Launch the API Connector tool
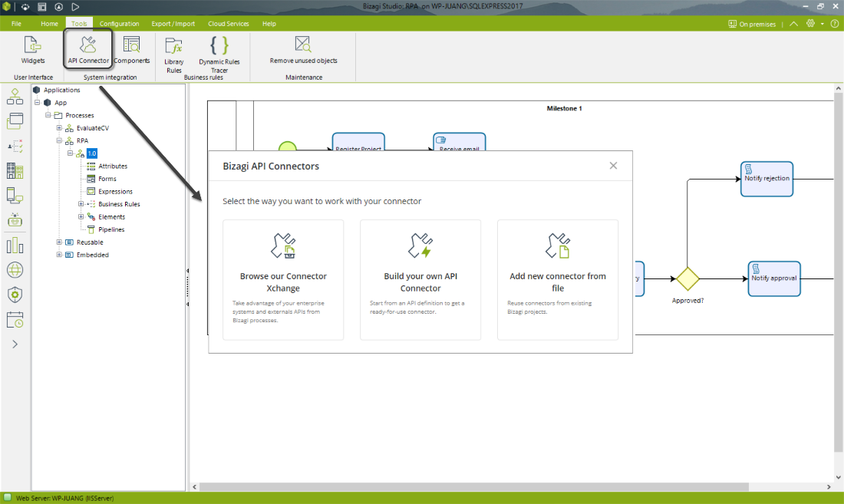Screen dimensions: 844x504 (x=88, y=50)
